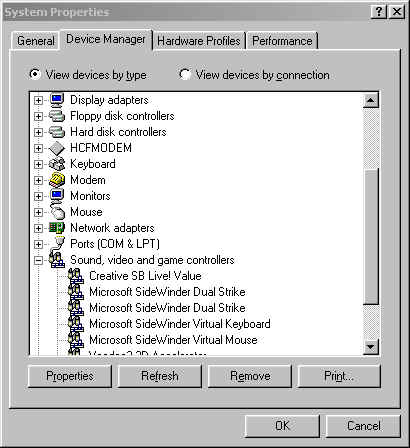Click the Floppy disk controllers icon
The width and height of the screenshot is (410, 448).
[57, 116]
